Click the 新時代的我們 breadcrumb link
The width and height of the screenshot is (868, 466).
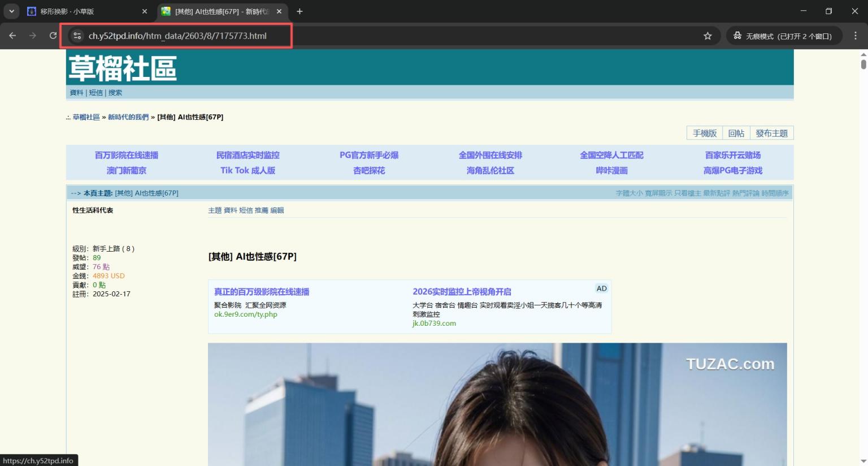pyautogui.click(x=128, y=117)
